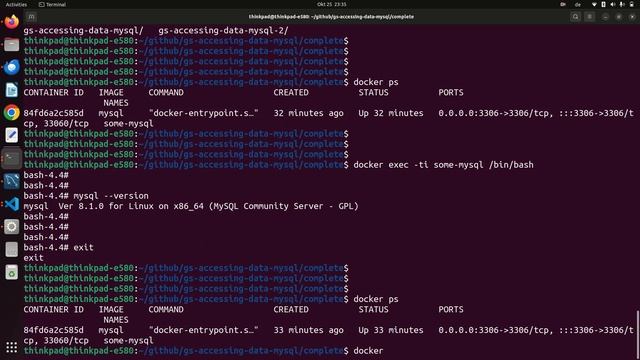
Task: Maximize the terminal window
Action: point(619,17)
